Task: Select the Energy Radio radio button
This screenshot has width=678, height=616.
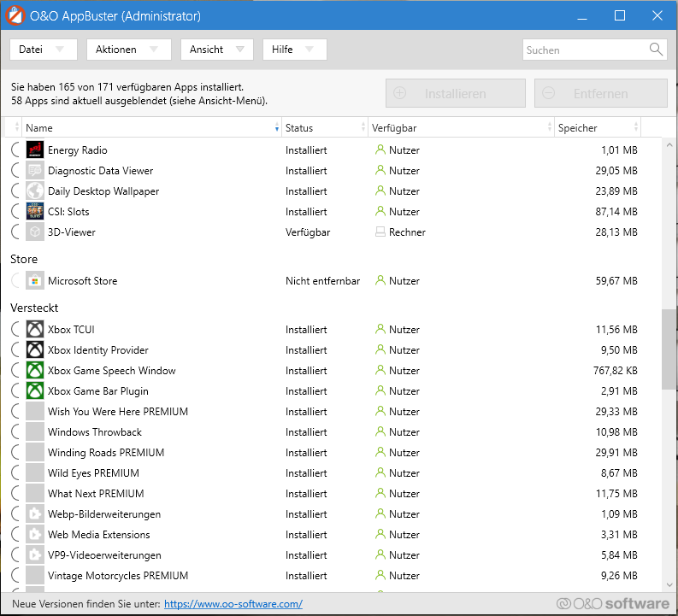Action: 15,150
